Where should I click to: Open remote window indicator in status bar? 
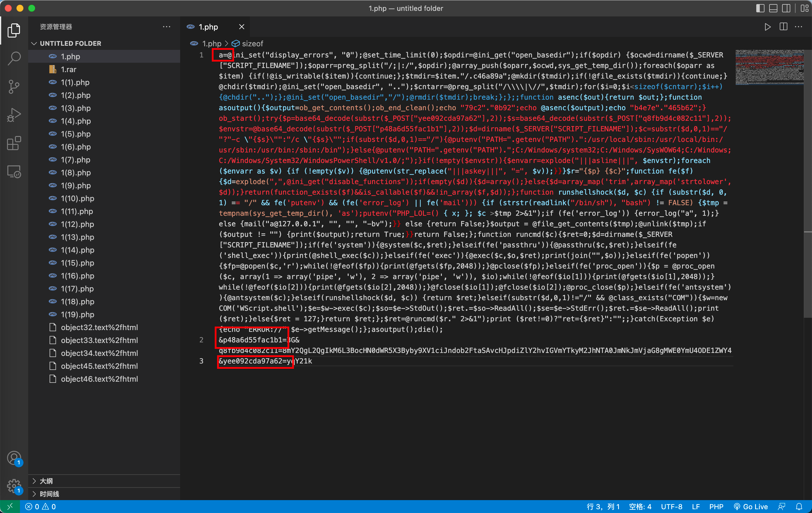point(10,506)
